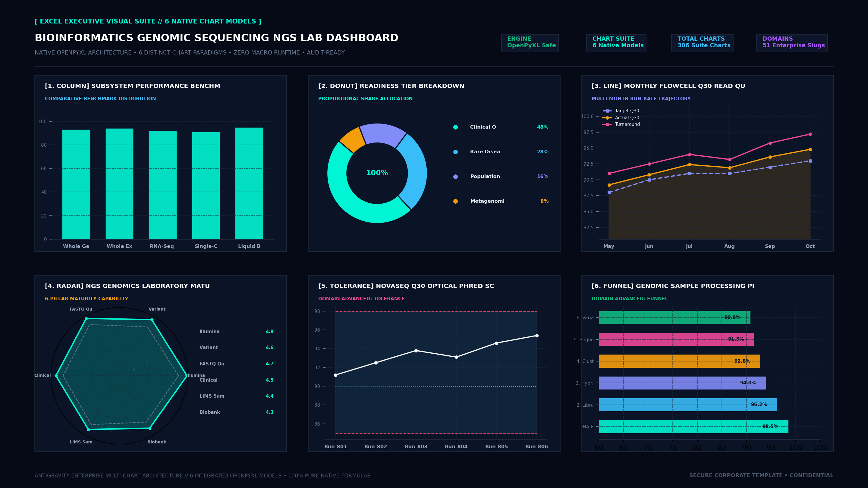
Task: Click the Biobank 4.3 score row
Action: 237,412
